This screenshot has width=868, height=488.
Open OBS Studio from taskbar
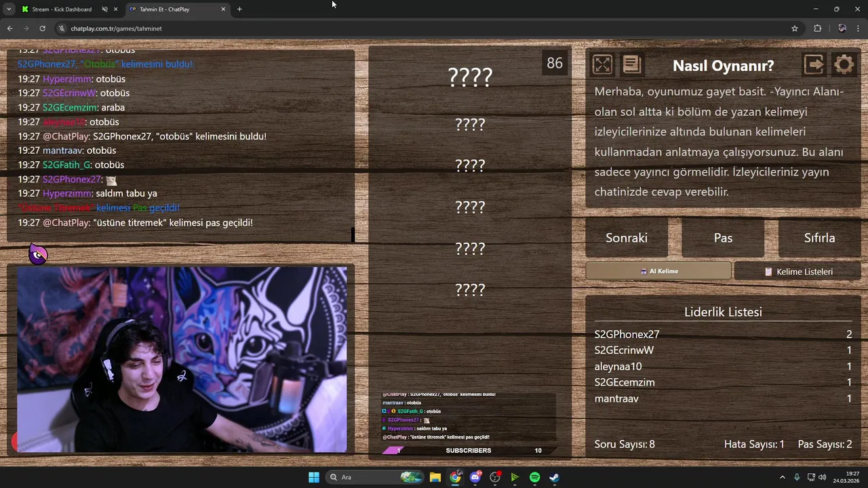(495, 477)
